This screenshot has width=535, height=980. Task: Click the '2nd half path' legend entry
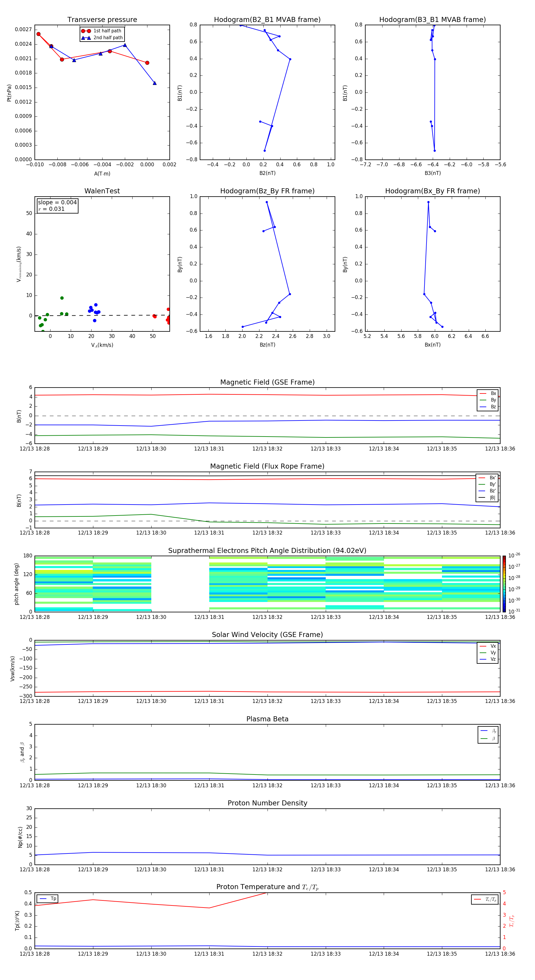coord(102,38)
